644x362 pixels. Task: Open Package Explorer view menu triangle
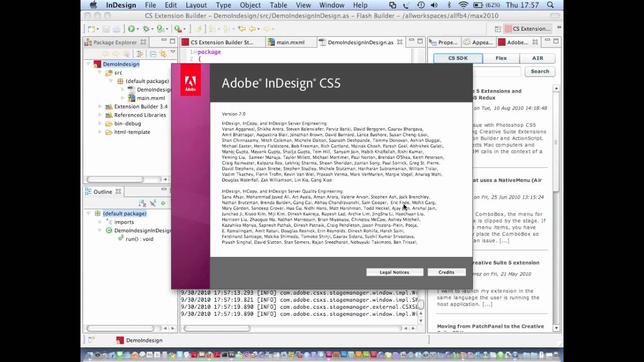[x=173, y=52]
